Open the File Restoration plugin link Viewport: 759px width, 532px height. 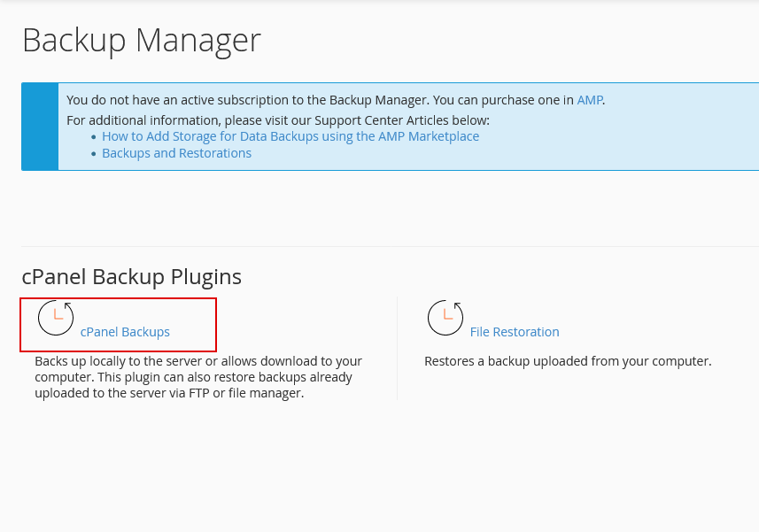515,332
